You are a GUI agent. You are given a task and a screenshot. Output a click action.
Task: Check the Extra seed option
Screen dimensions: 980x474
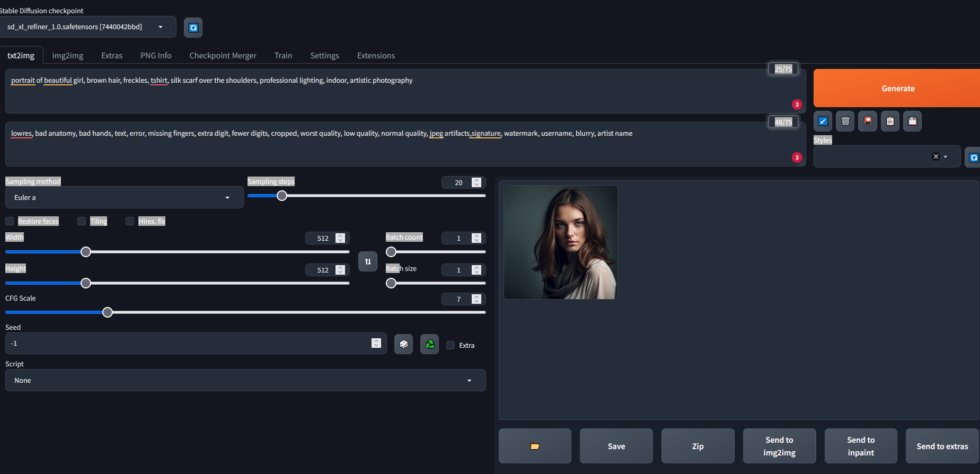pos(451,345)
